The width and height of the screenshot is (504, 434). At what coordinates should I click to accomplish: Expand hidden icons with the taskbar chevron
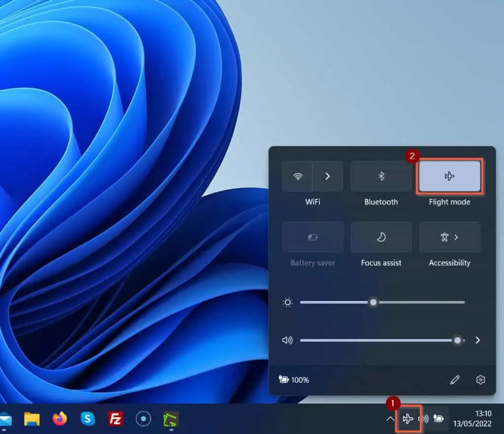tap(390, 419)
